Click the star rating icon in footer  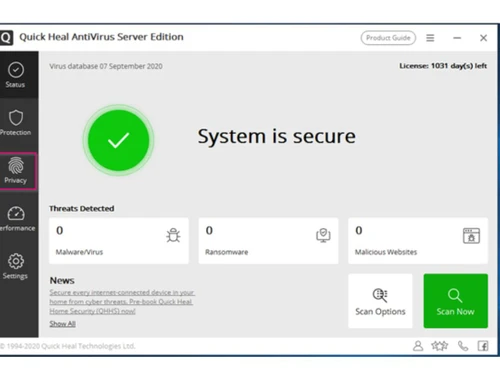coord(440,346)
